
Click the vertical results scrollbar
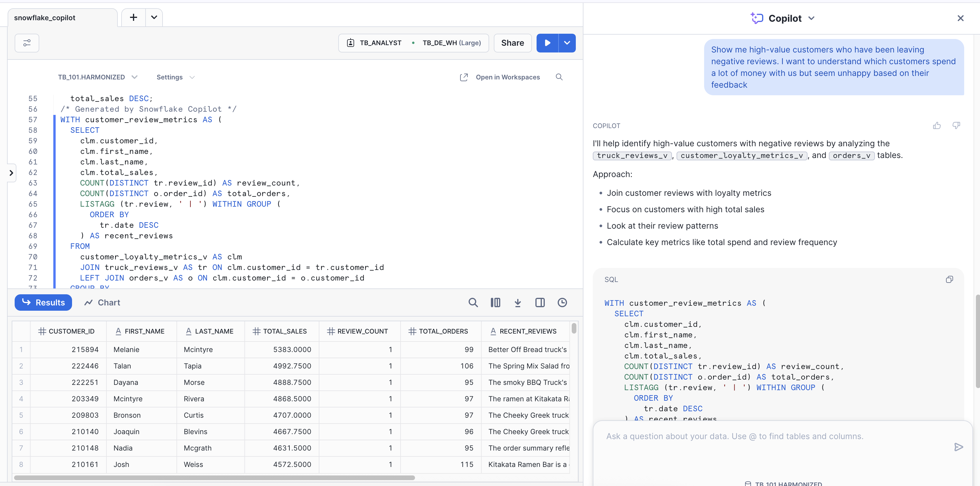click(x=574, y=328)
